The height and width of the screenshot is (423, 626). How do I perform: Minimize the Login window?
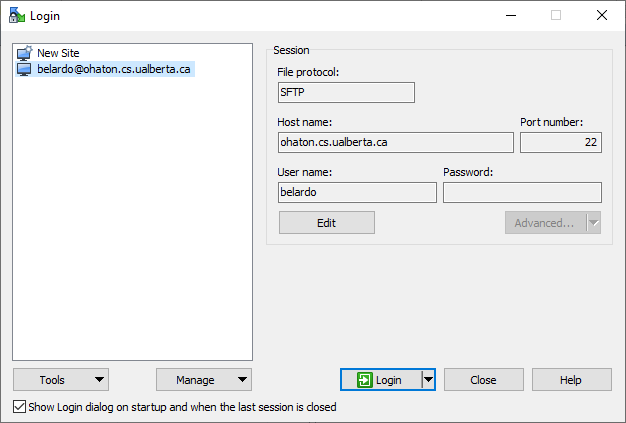point(511,16)
